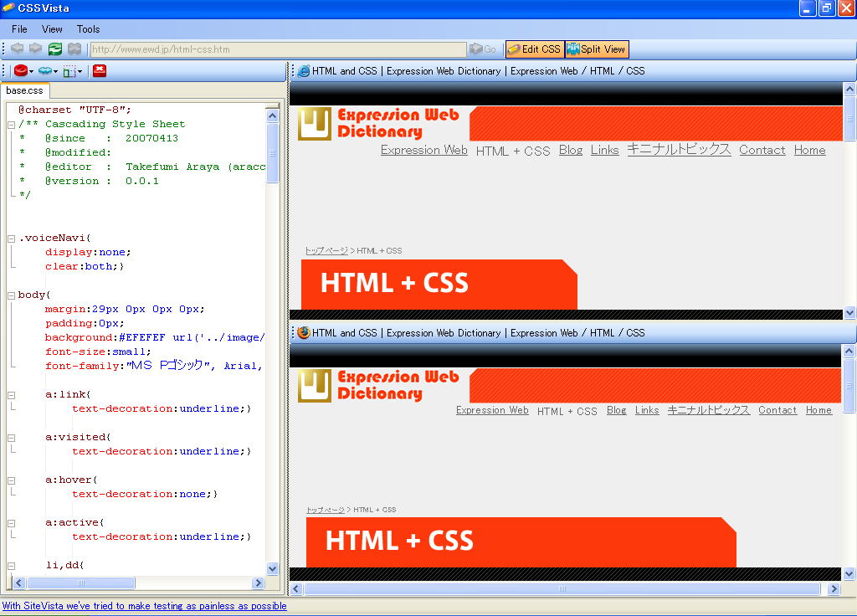Click the Blog link in the top preview
857x616 pixels.
tap(571, 150)
